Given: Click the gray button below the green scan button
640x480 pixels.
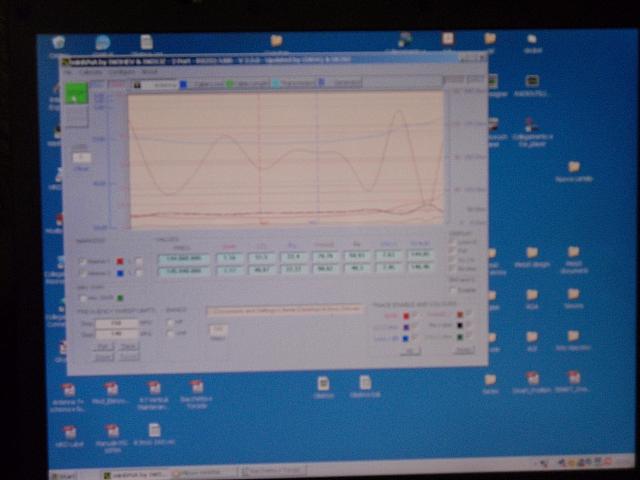Looking at the screenshot, I should pos(76,116).
